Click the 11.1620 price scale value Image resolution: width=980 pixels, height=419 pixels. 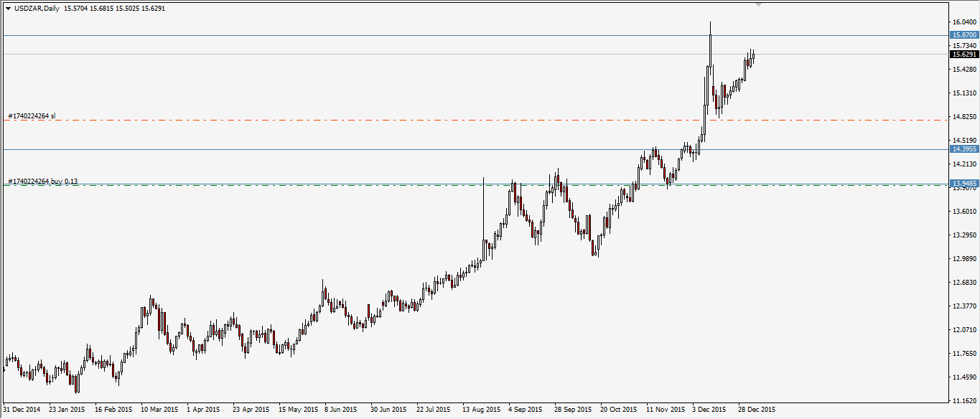tap(964, 401)
